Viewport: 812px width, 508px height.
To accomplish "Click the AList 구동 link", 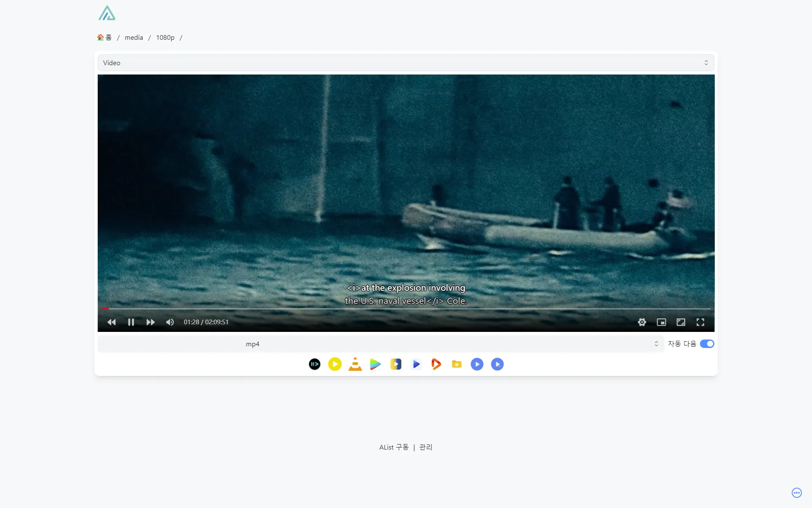I will (x=393, y=447).
